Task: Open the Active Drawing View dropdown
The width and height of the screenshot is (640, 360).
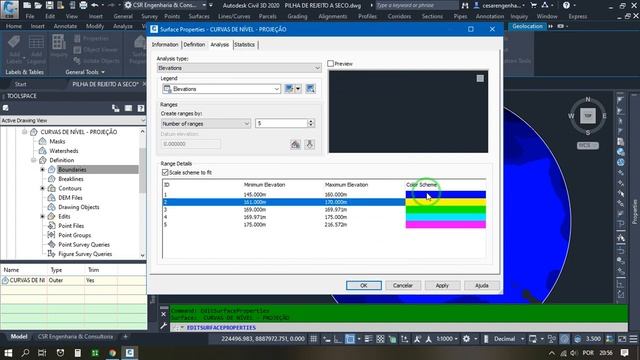Action: (73, 120)
